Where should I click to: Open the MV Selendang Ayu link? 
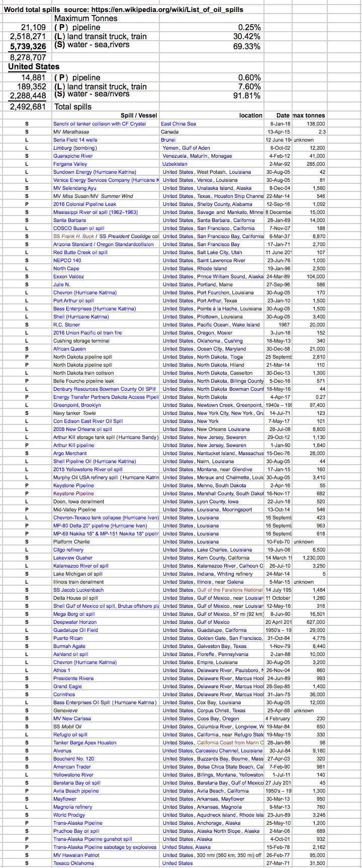(75, 188)
